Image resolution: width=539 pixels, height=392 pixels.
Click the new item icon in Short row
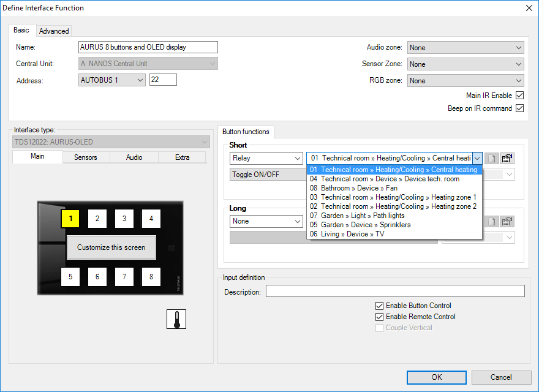point(491,158)
